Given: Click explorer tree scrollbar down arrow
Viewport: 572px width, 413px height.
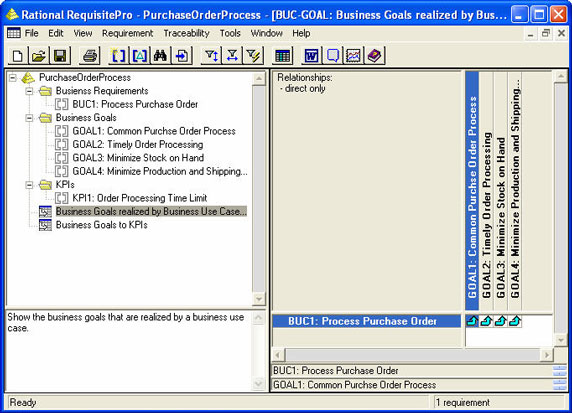Looking at the screenshot, I should (259, 299).
